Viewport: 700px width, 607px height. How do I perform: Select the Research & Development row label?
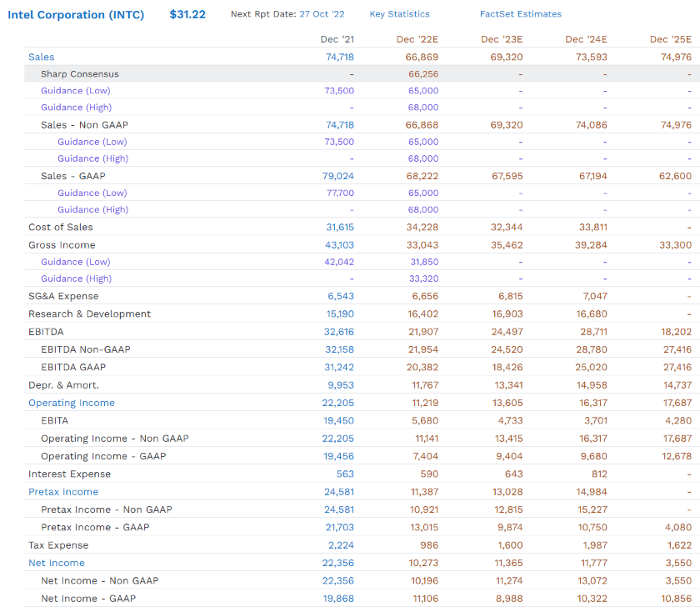tap(90, 314)
